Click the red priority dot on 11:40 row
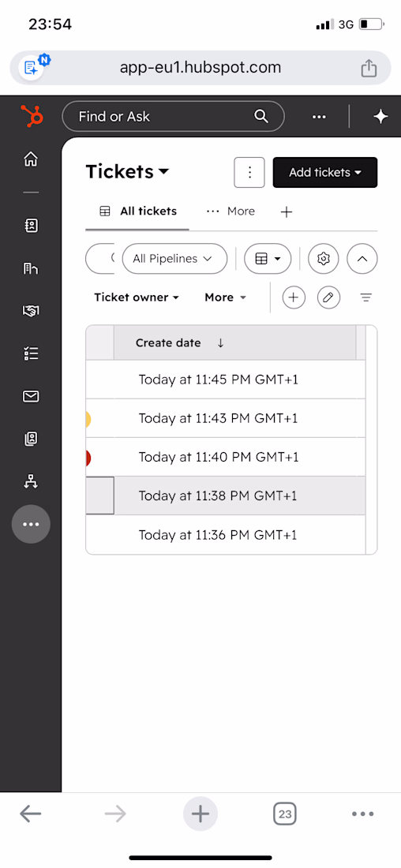 tap(88, 458)
